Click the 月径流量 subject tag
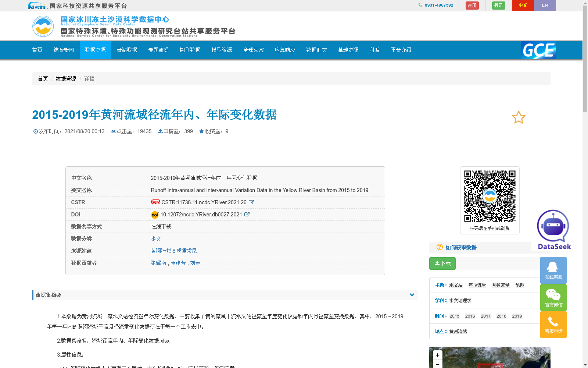 click(501, 285)
